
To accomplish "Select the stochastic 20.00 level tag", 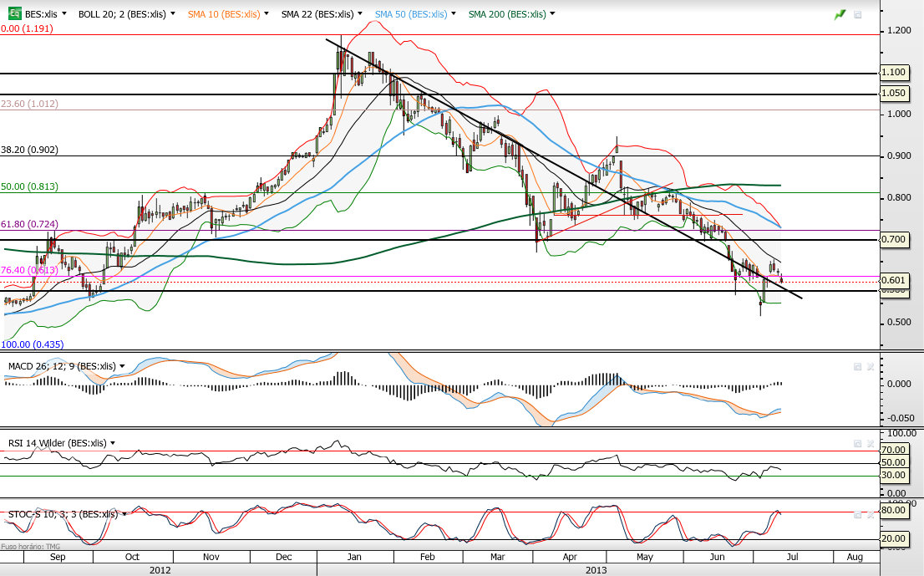I will [x=893, y=538].
